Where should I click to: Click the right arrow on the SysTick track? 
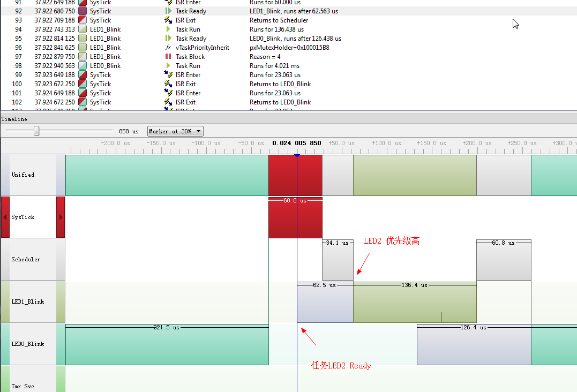[60, 217]
